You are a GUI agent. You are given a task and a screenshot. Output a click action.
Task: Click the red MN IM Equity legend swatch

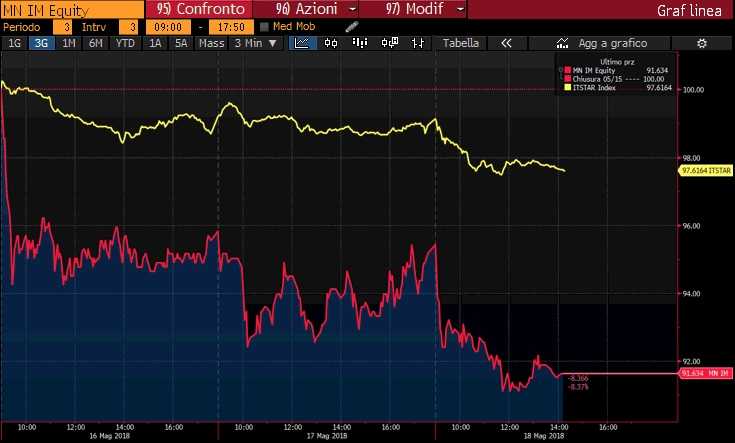pyautogui.click(x=568, y=70)
